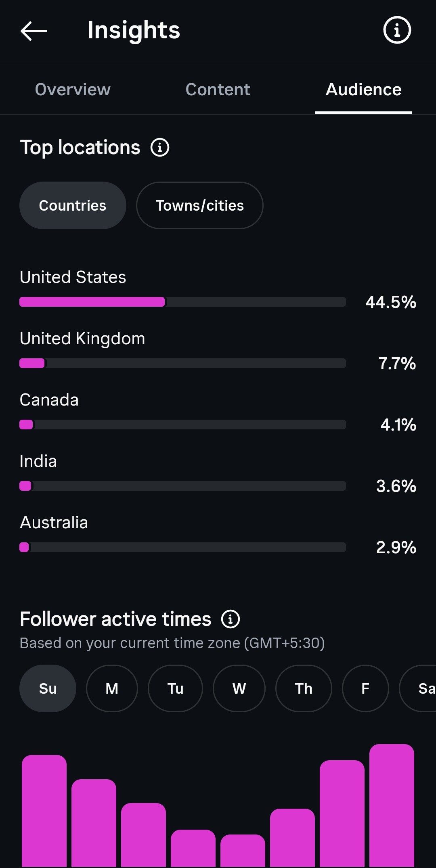Screen dimensions: 436x868
Task: Open the Top locations info icon
Action: pyautogui.click(x=160, y=147)
